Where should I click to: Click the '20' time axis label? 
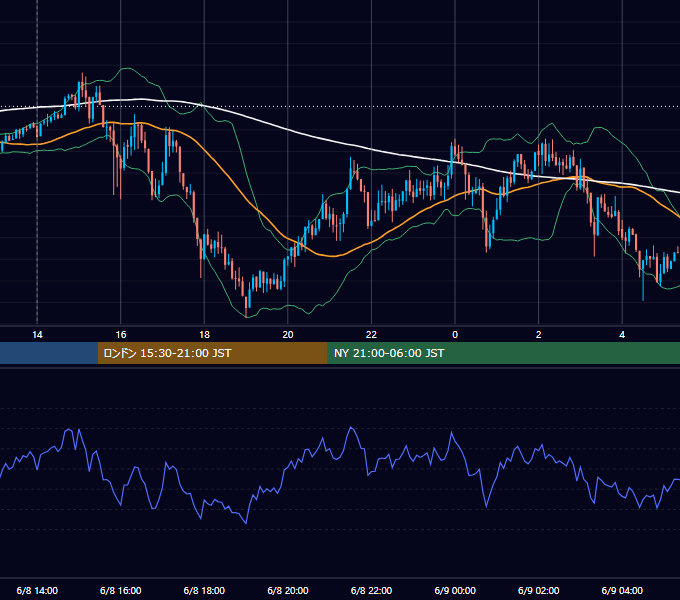(x=288, y=335)
